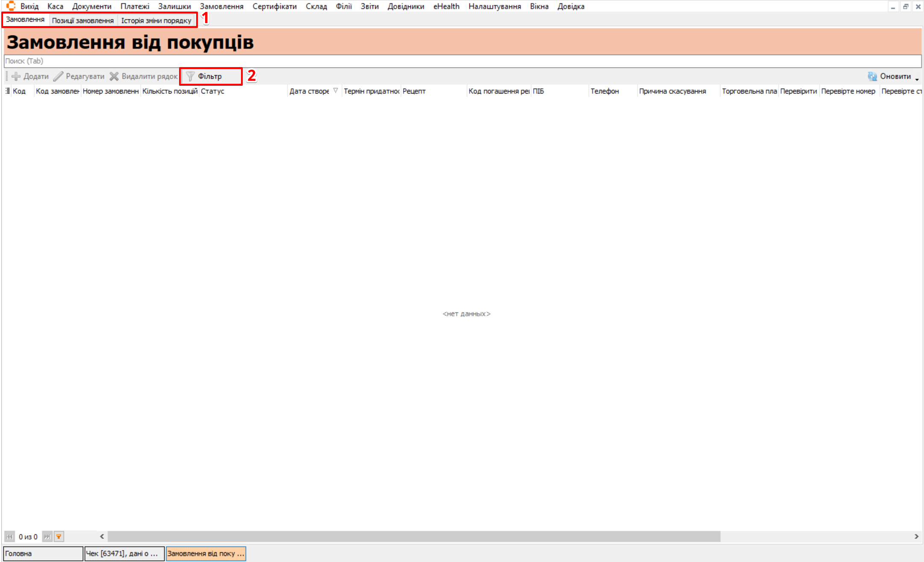The image size is (924, 562).
Task: Open the column chooser icon left of Код
Action: [8, 91]
